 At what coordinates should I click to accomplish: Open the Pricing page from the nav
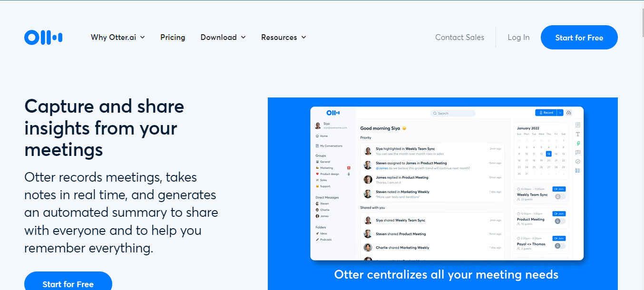pyautogui.click(x=173, y=37)
